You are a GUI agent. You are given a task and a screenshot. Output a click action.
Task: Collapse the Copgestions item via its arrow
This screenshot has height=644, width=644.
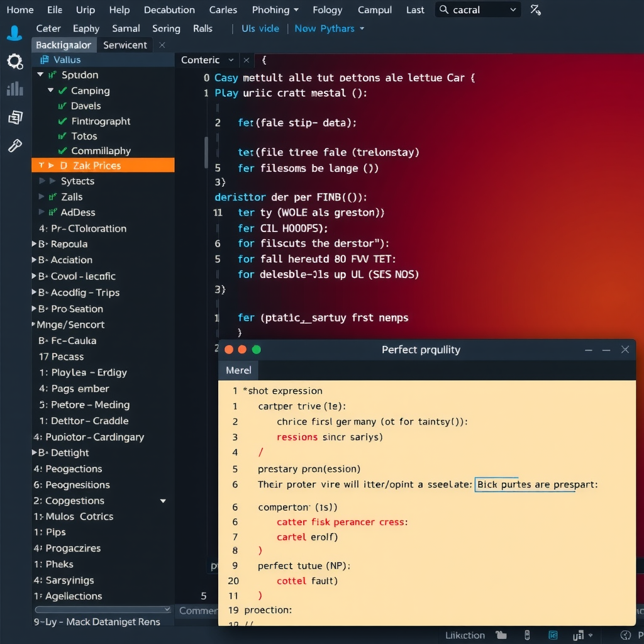coord(163,501)
